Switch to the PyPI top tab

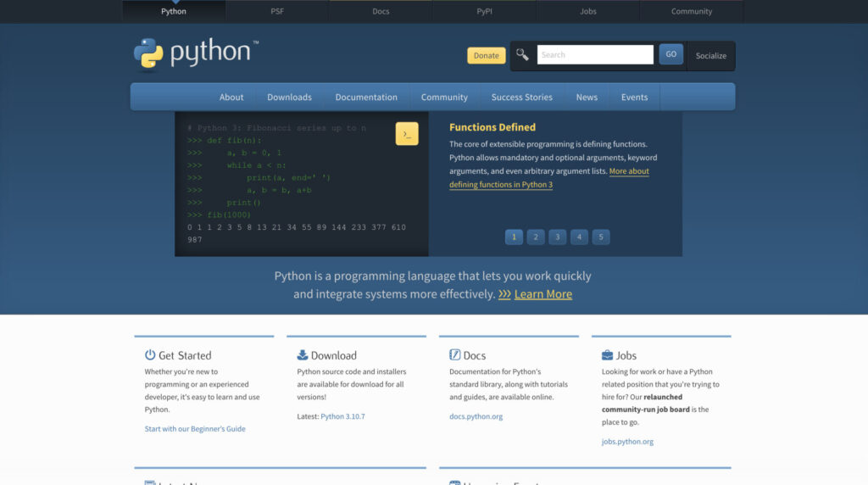(x=484, y=12)
